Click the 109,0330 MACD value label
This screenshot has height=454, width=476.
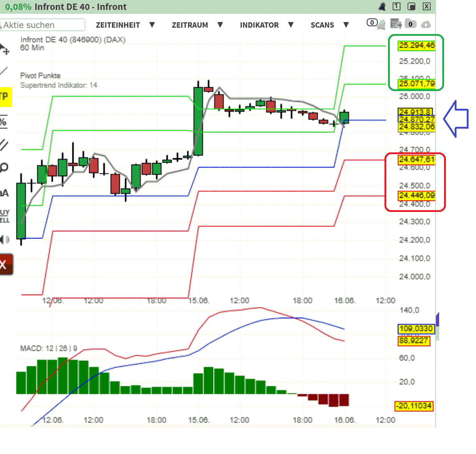pos(416,329)
